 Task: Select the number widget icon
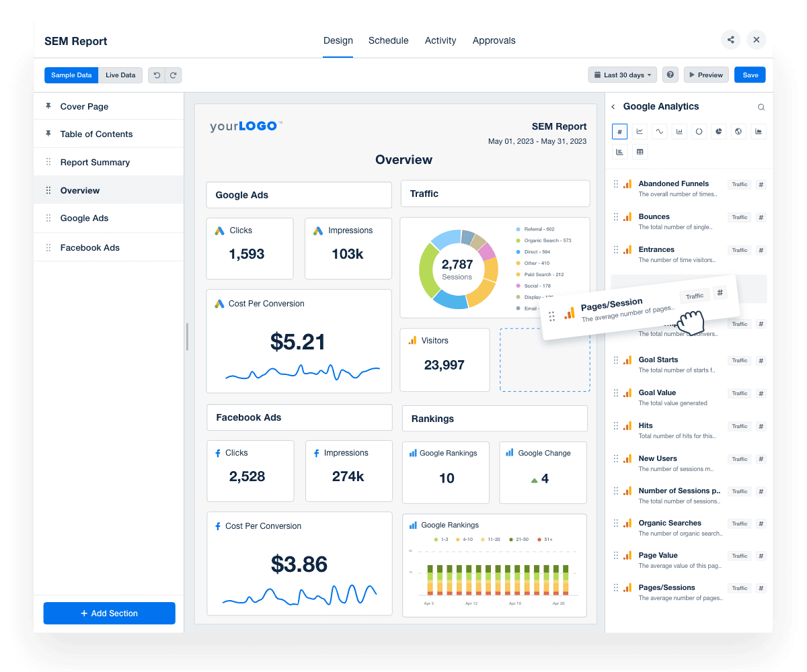619,132
